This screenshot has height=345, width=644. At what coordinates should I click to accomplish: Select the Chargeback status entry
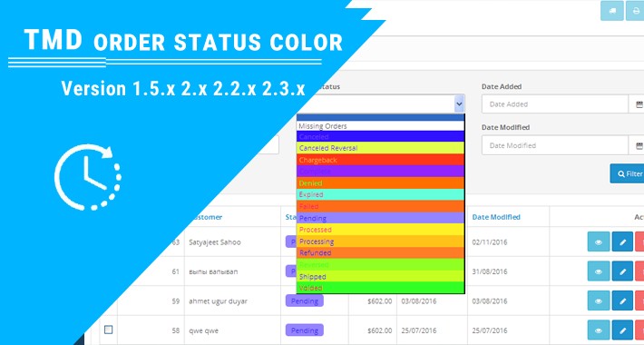[x=380, y=160]
